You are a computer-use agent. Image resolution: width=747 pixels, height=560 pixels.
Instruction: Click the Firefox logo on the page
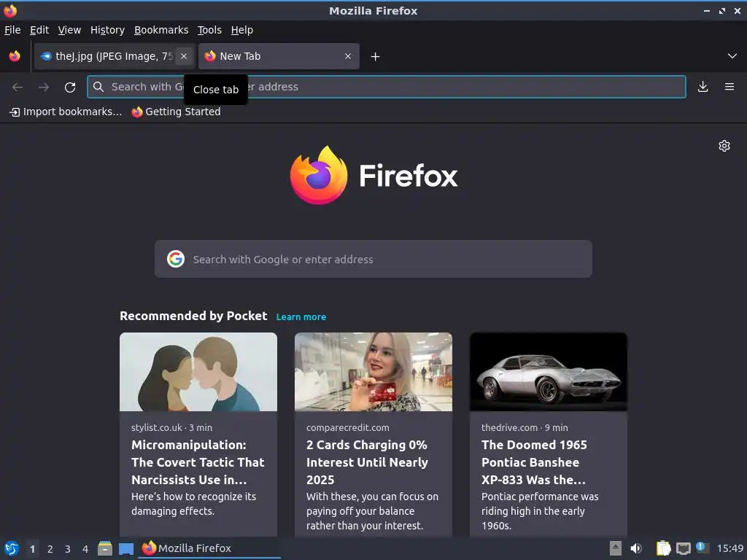pos(373,175)
